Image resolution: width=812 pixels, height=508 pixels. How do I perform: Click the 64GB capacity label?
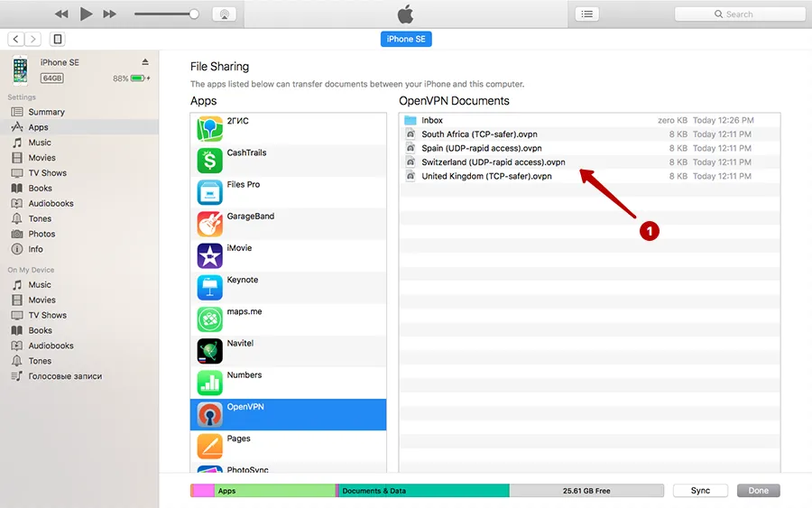click(52, 79)
